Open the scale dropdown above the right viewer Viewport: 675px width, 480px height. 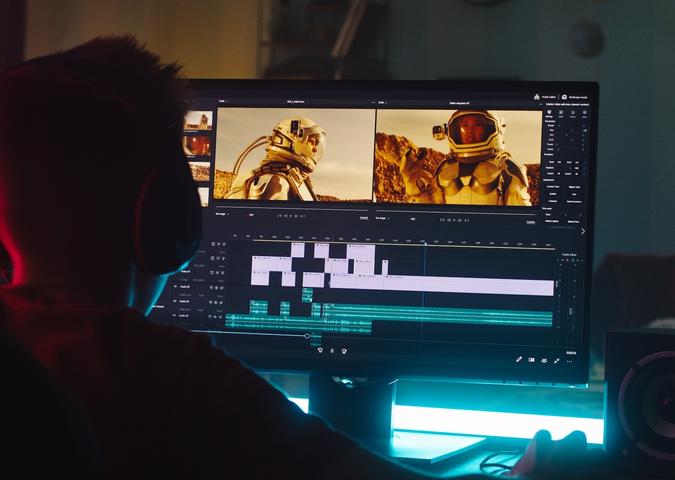click(381, 102)
